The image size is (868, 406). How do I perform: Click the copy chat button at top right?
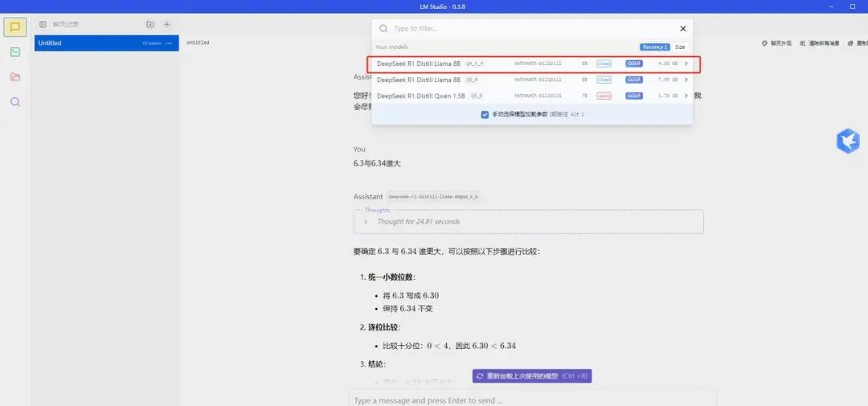click(858, 43)
